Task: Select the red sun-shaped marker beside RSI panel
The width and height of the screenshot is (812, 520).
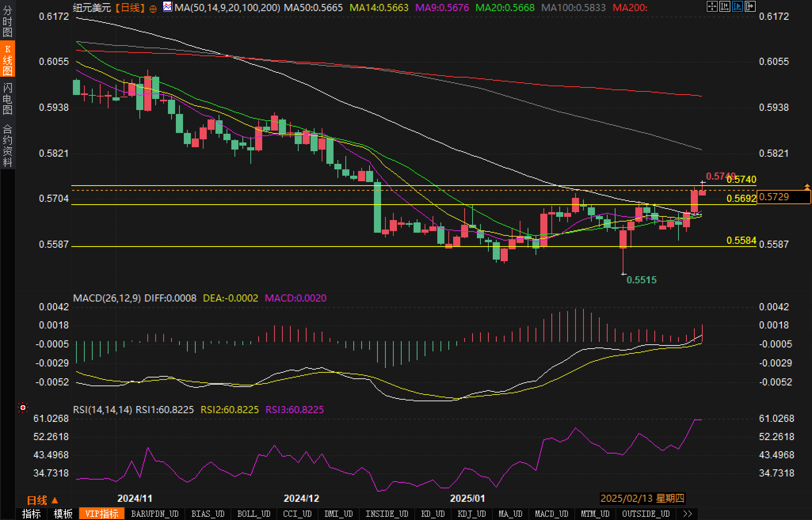Action: pyautogui.click(x=23, y=408)
